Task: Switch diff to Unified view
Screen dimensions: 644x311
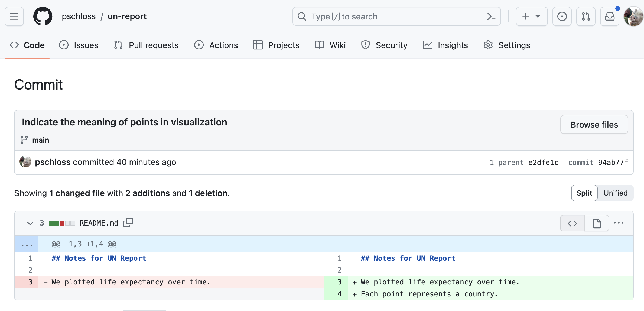Action: [x=615, y=193]
